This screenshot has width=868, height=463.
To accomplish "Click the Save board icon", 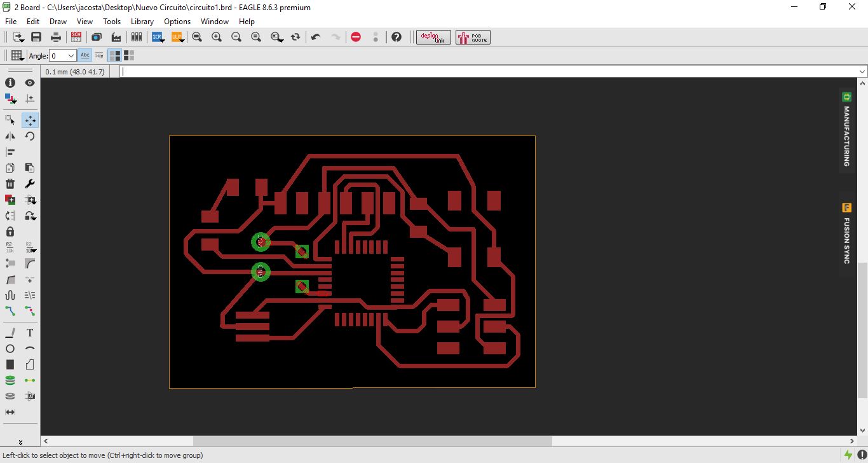I will pyautogui.click(x=36, y=38).
